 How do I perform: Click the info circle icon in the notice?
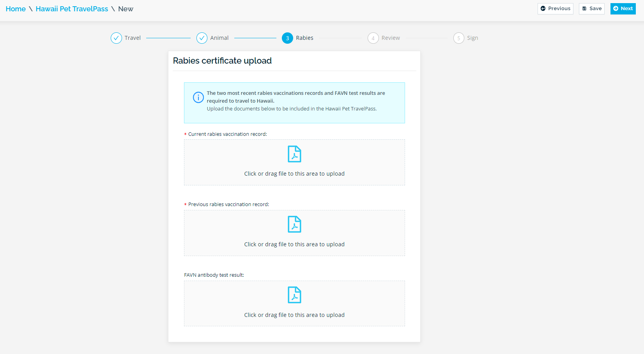[x=198, y=97]
